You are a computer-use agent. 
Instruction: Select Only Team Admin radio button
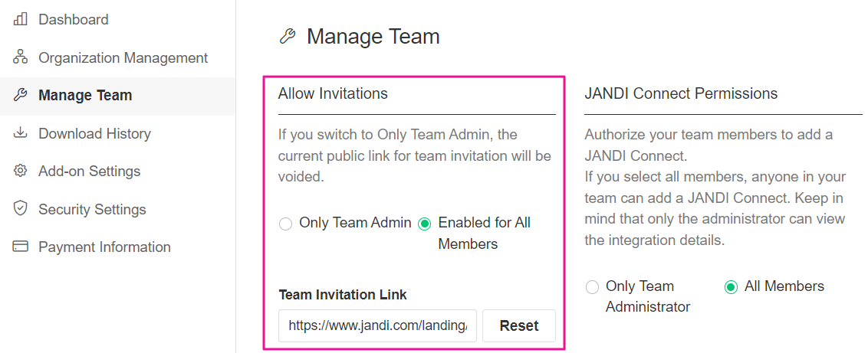point(286,224)
